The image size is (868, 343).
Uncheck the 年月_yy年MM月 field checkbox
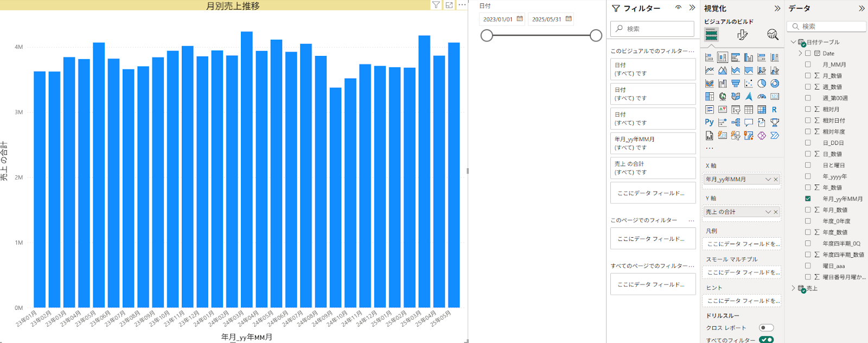coord(808,199)
